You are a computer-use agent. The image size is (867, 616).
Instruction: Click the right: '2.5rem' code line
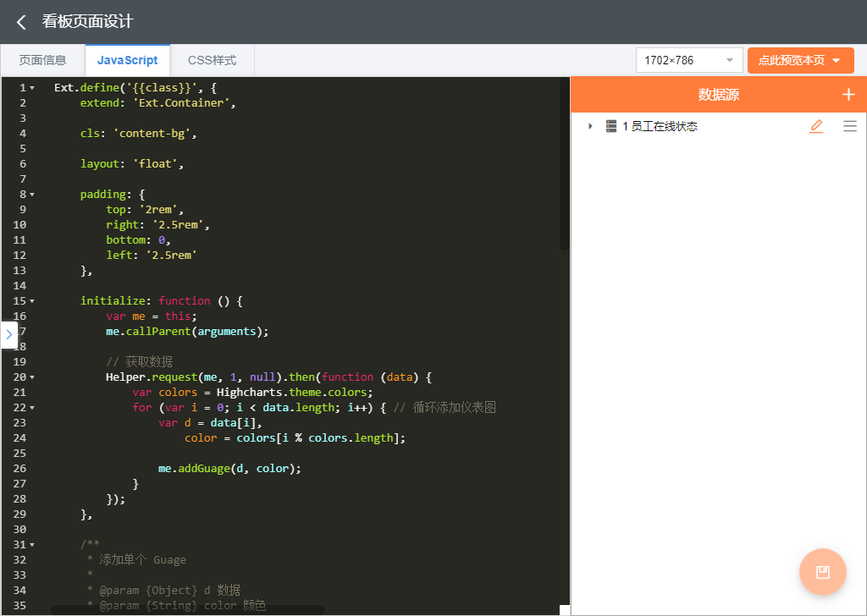point(157,225)
